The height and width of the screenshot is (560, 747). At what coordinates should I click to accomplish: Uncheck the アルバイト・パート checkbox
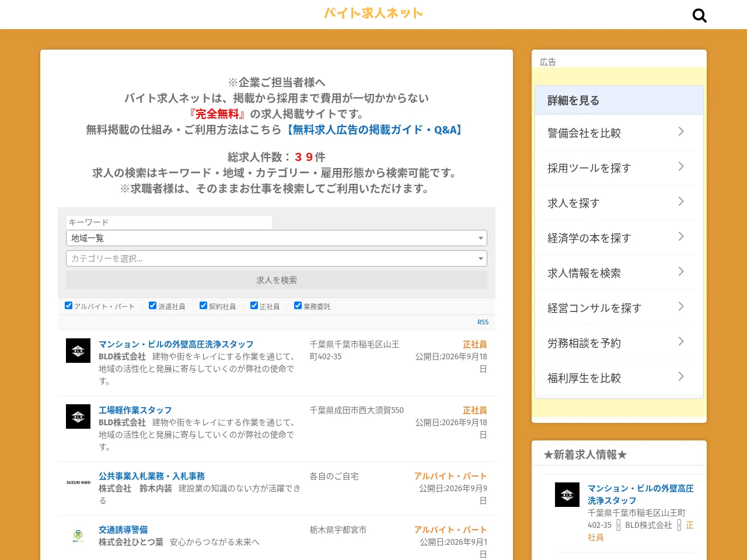[68, 306]
